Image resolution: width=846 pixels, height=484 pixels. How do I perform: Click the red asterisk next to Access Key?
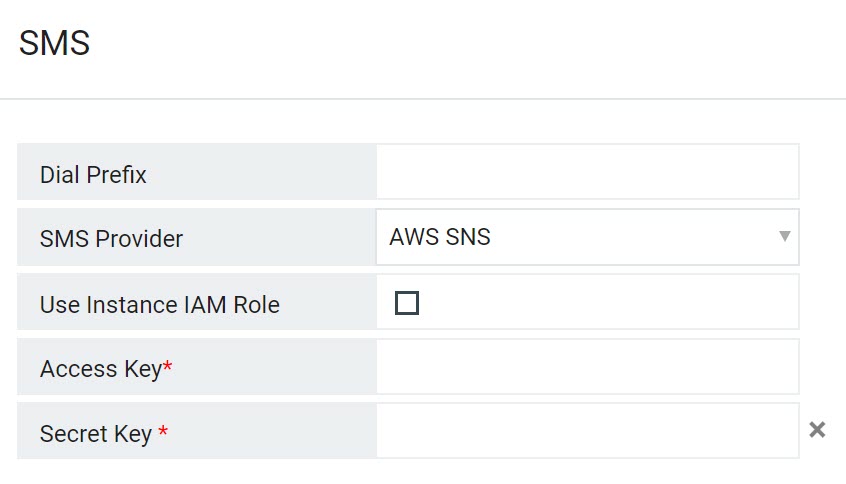[x=168, y=369]
